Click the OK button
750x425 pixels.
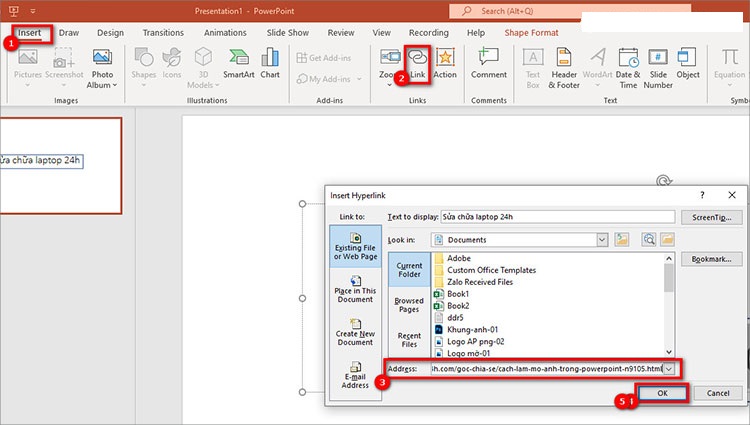(x=662, y=393)
